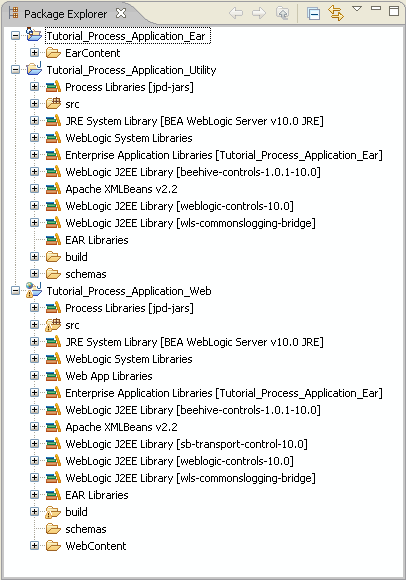This screenshot has height=580, width=406.
Task: Select Web project's build folder label
Action: point(77,512)
